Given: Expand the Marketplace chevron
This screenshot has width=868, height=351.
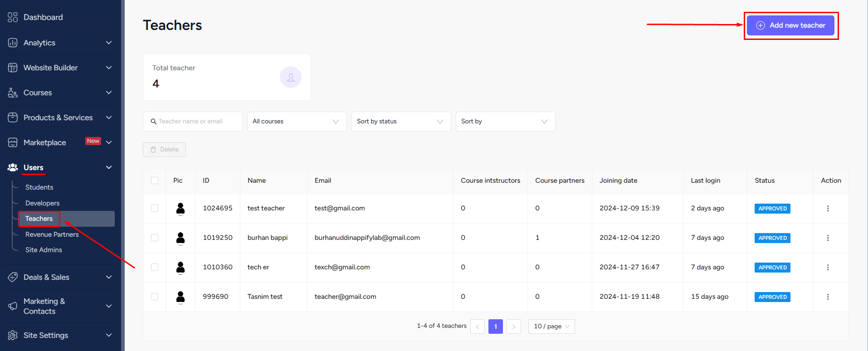Looking at the screenshot, I should coord(109,142).
